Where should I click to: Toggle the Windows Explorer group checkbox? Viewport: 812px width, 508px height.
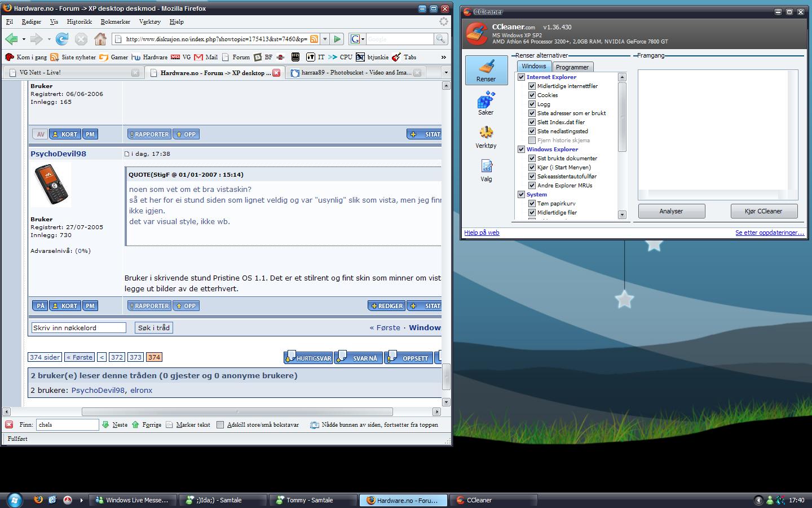click(522, 149)
